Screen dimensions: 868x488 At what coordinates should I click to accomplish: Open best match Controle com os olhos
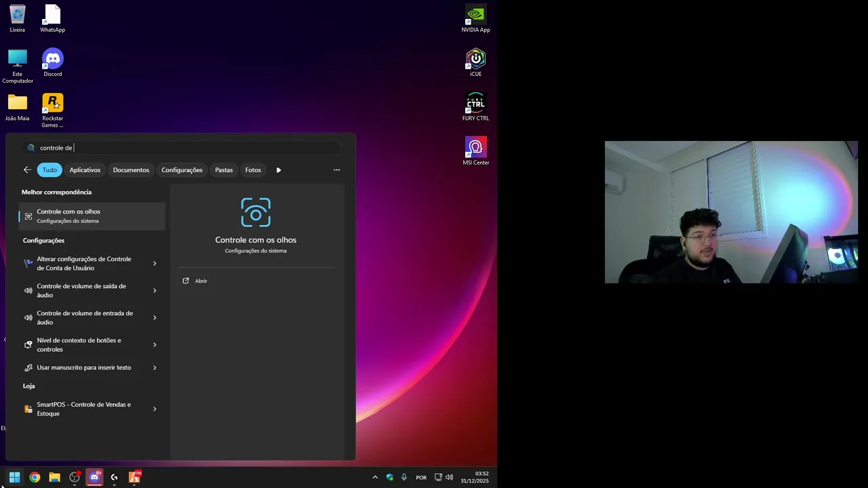(x=92, y=216)
